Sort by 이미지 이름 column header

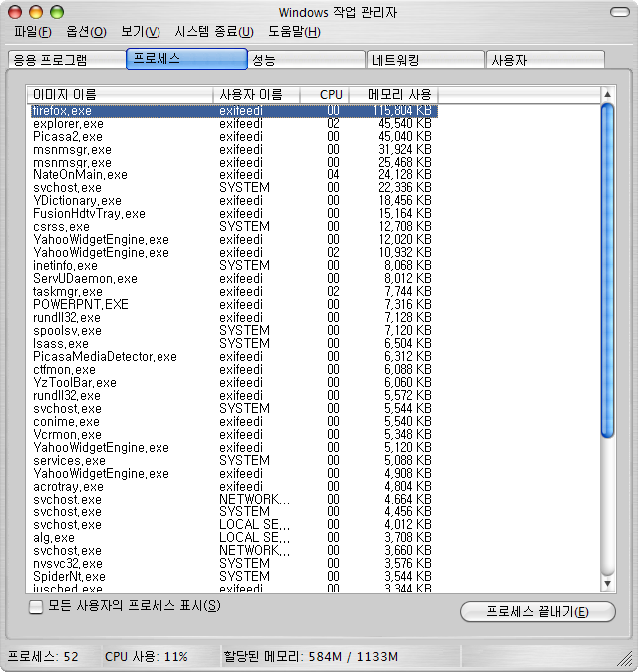click(x=120, y=95)
